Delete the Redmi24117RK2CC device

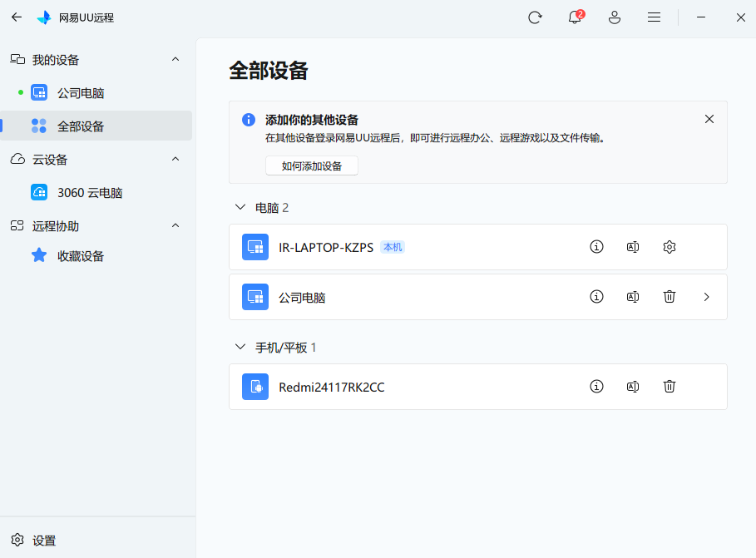click(x=670, y=387)
